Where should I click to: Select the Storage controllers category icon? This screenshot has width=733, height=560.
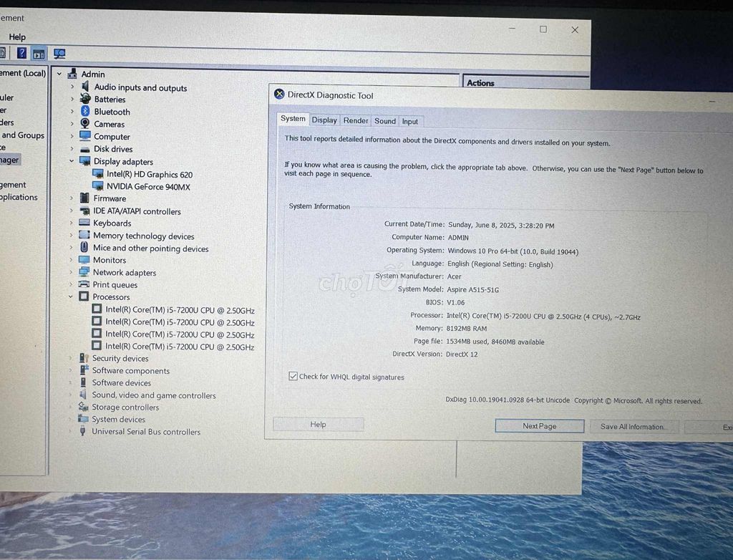point(83,407)
